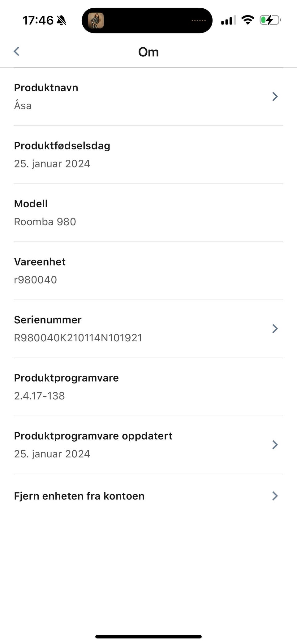
Task: Tap the muted bell icon in status bar
Action: point(62,20)
